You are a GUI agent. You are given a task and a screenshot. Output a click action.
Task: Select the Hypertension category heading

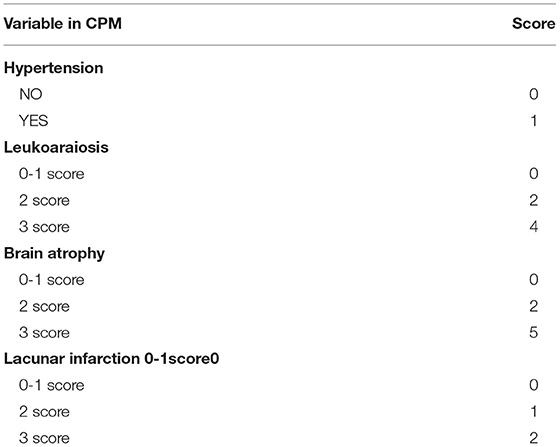(x=54, y=68)
